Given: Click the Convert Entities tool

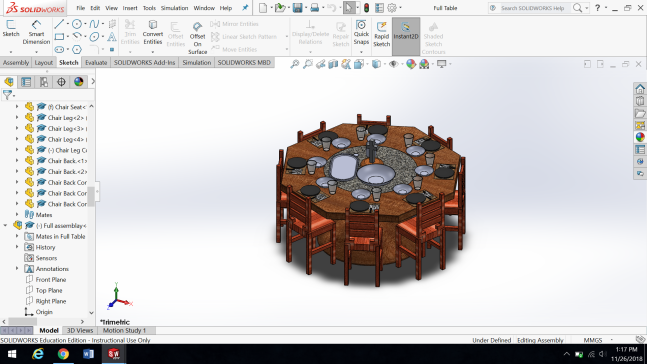Looking at the screenshot, I should pyautogui.click(x=153, y=32).
